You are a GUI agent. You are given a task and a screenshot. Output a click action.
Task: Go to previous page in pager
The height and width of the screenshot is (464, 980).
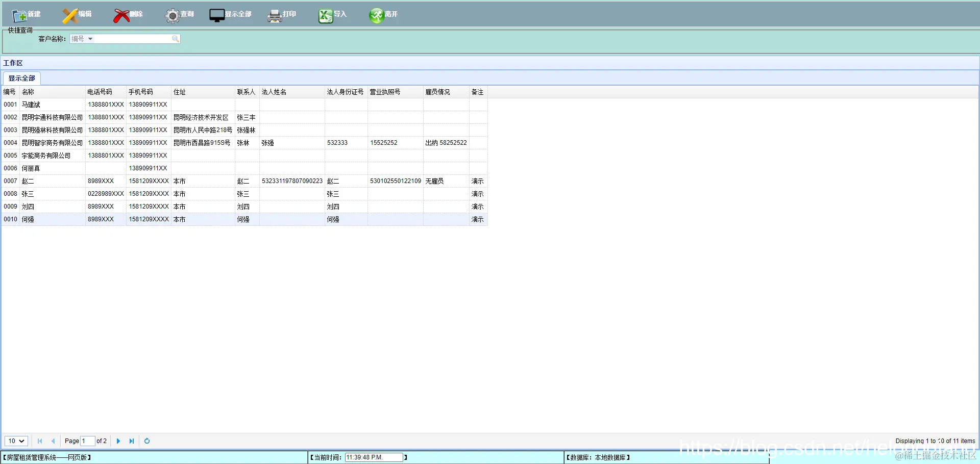53,441
